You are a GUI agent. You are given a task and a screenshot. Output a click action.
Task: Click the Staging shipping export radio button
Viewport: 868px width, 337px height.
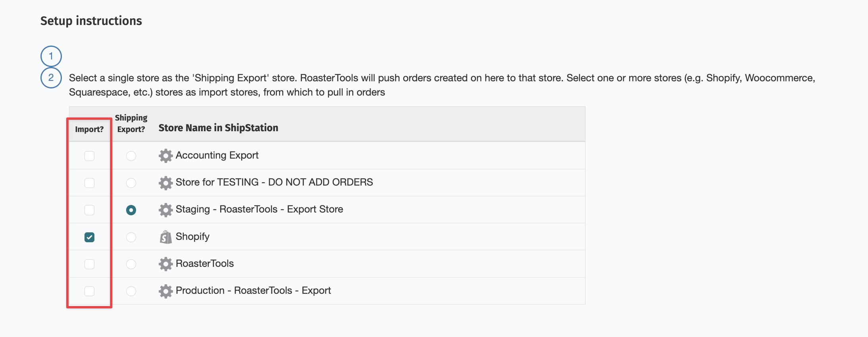(x=131, y=210)
